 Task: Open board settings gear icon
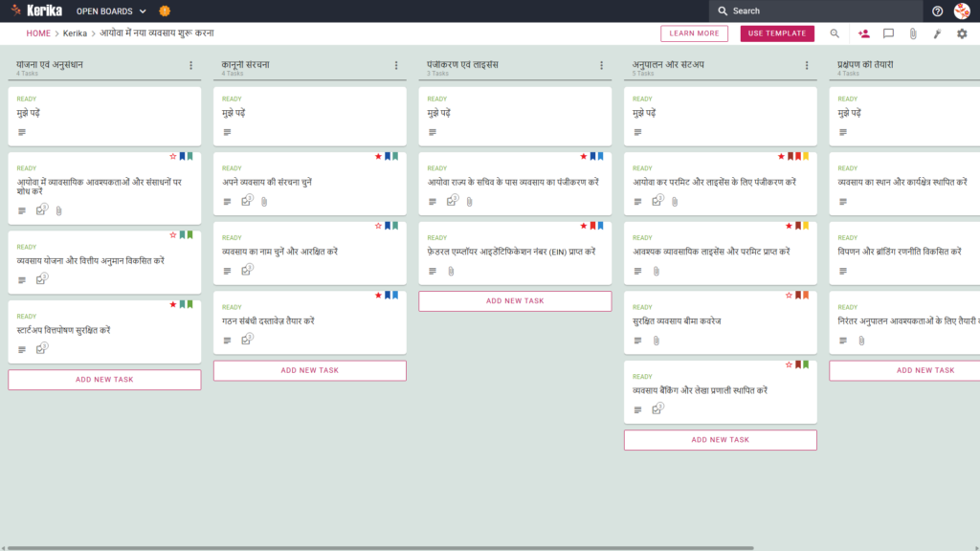click(x=962, y=33)
